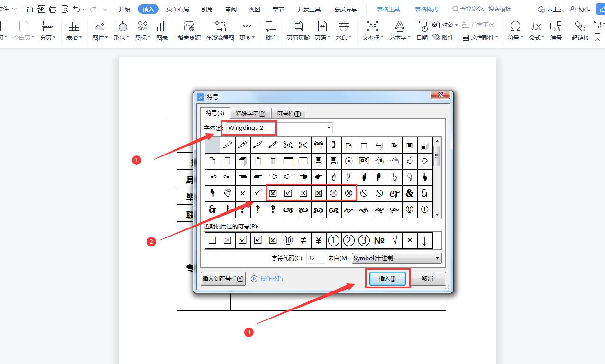
Task: Pick the ⑩ recently used symbol
Action: click(288, 240)
